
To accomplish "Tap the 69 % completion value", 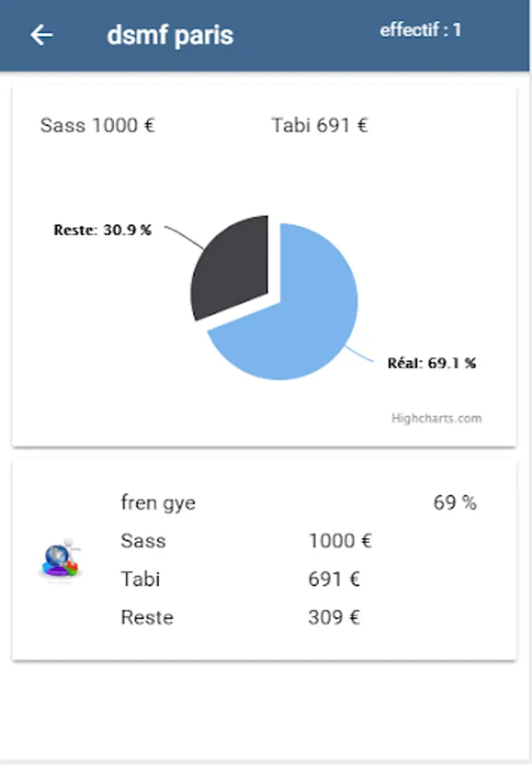I will [x=455, y=502].
